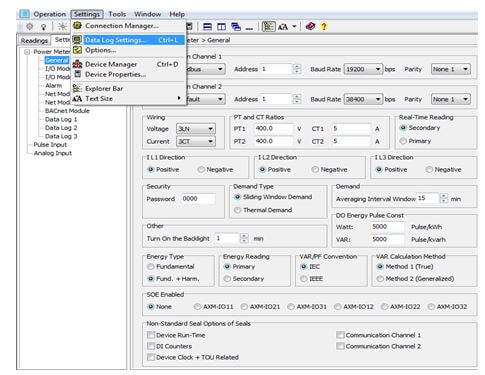This screenshot has width=485, height=375.
Task: Open the Channel 2 Parity dropdown
Action: (x=451, y=99)
